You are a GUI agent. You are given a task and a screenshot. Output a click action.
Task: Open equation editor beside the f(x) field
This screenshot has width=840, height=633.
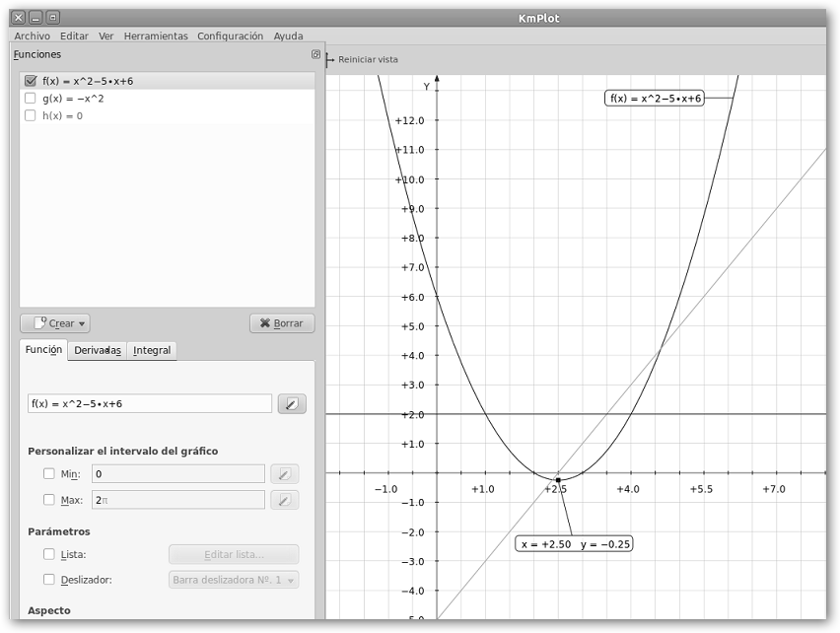click(x=292, y=403)
